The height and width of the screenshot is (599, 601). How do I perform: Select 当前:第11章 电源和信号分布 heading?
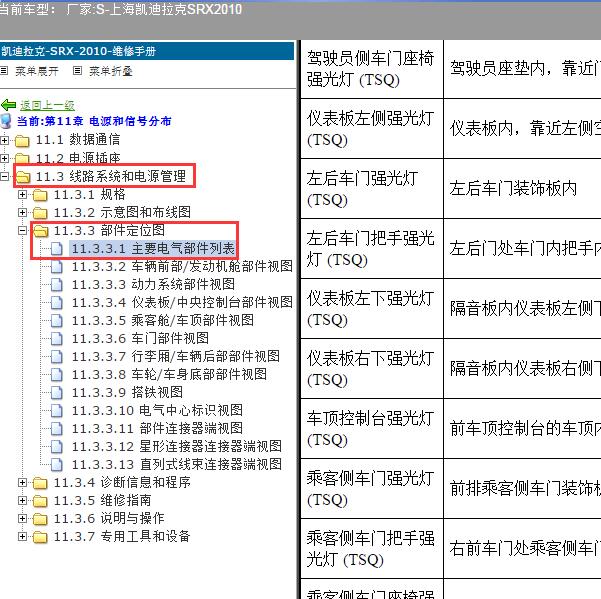[94, 121]
